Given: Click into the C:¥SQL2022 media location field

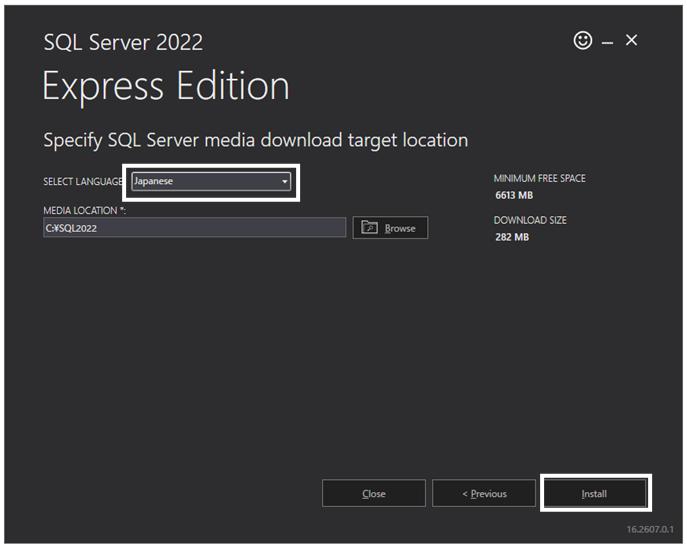Looking at the screenshot, I should tap(195, 227).
